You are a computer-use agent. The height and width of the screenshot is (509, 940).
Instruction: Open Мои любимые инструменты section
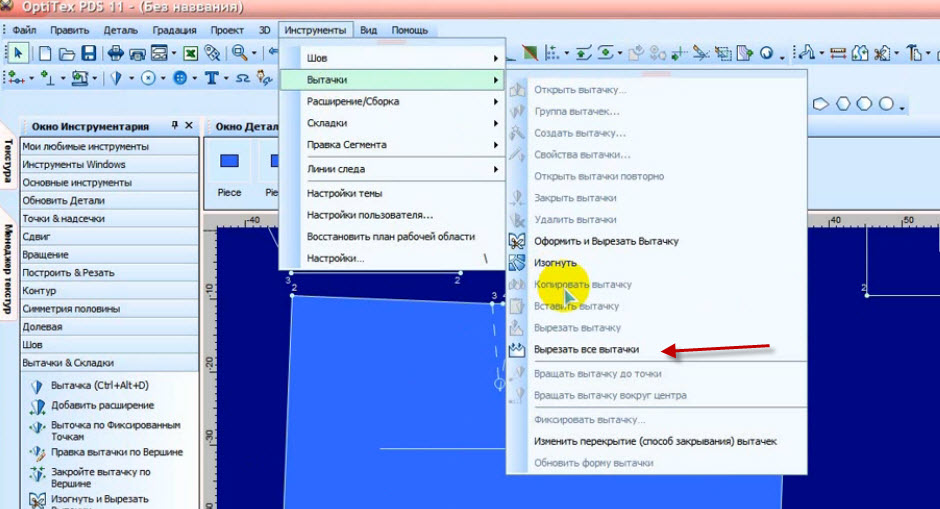pyautogui.click(x=110, y=146)
